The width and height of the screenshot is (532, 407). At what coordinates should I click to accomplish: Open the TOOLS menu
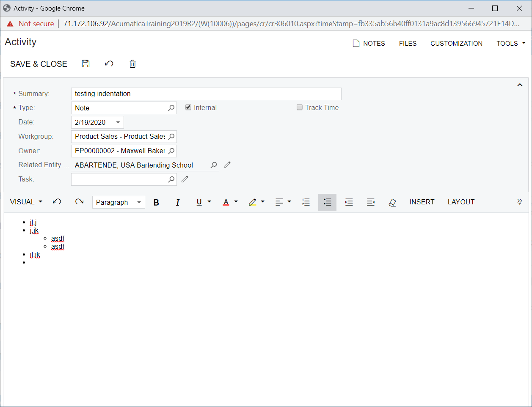pyautogui.click(x=511, y=43)
